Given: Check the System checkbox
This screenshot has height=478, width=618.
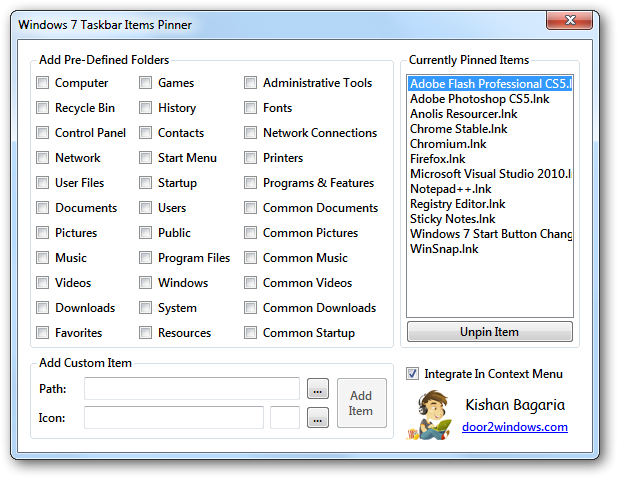Looking at the screenshot, I should [x=145, y=308].
